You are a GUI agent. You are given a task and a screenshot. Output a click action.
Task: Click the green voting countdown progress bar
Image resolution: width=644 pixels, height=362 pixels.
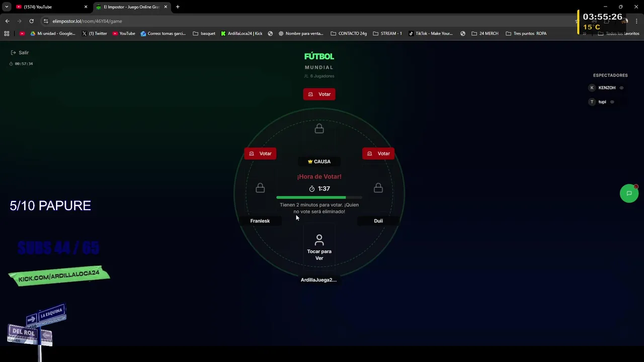point(319,198)
